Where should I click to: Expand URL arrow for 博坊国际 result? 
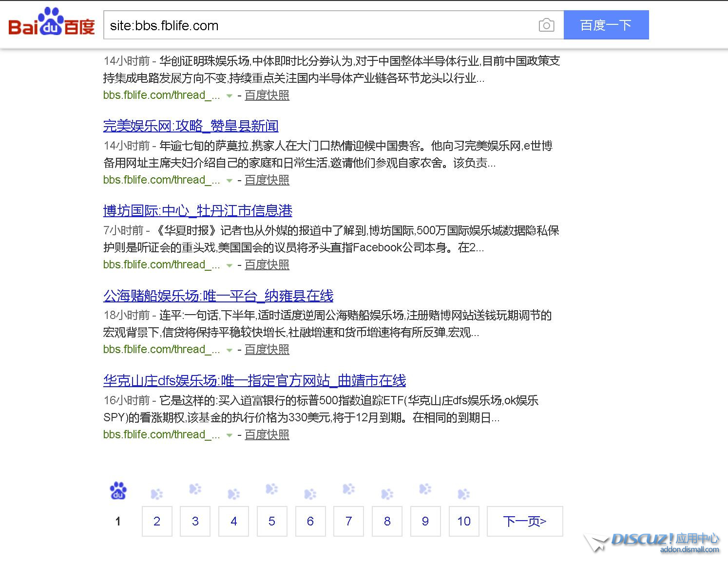[x=229, y=265]
